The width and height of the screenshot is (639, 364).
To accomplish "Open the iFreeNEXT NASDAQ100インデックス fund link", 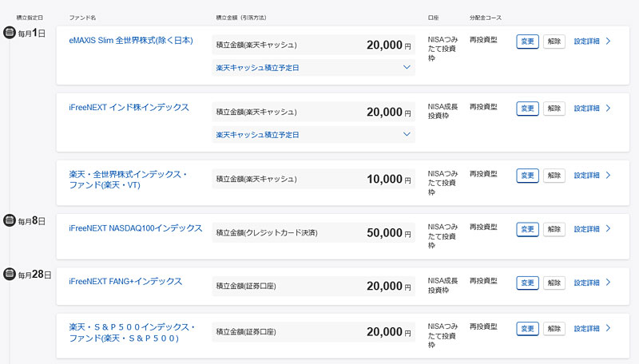I will [x=135, y=228].
